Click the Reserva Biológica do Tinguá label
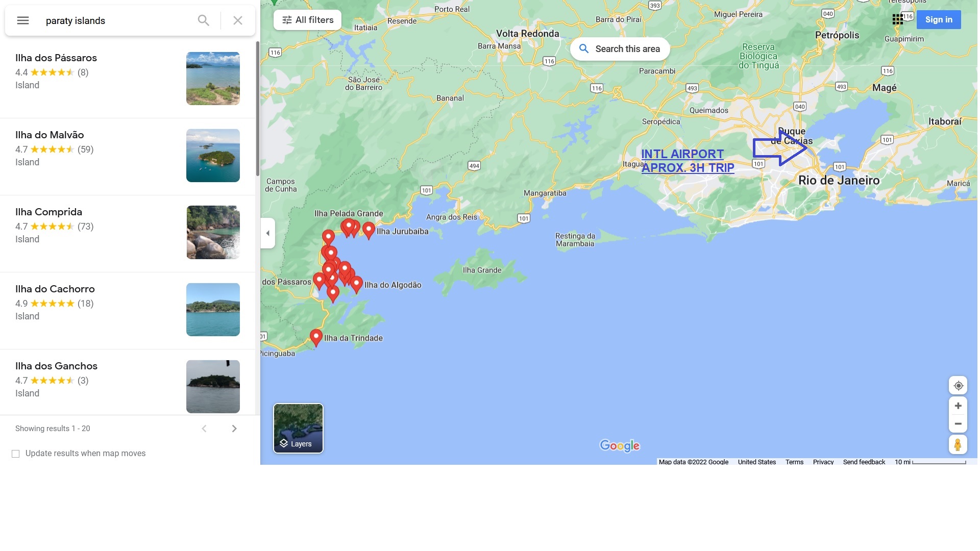This screenshot has width=980, height=551. tap(759, 56)
